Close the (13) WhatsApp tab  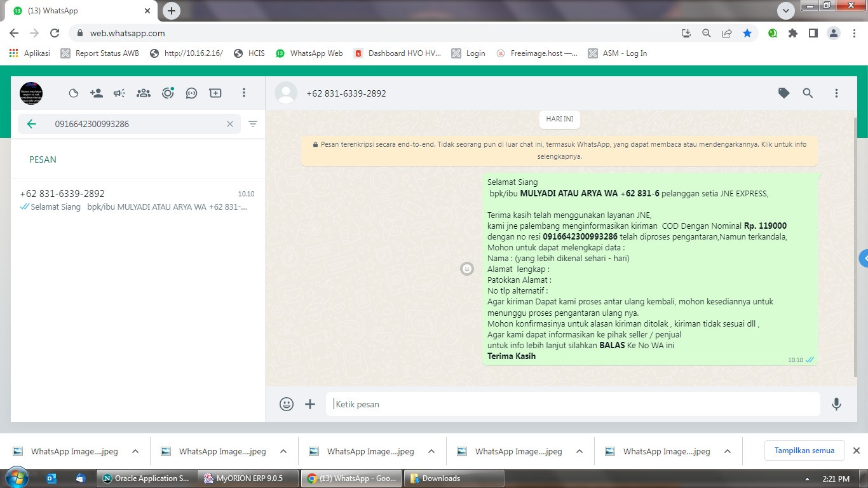(147, 11)
